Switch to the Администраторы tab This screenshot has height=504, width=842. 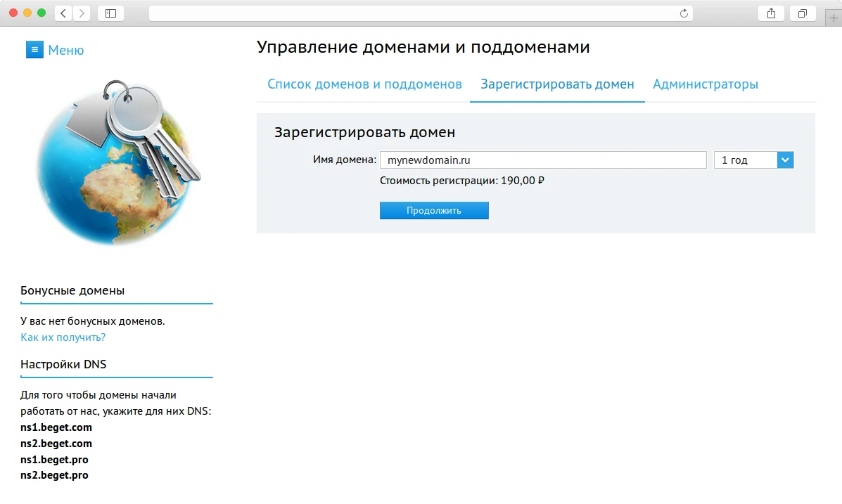click(706, 84)
